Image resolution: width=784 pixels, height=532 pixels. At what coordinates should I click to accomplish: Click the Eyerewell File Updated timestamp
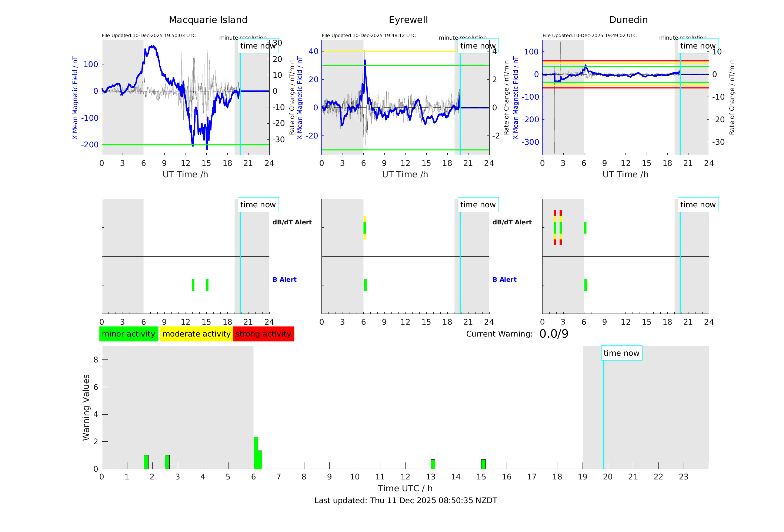click(368, 36)
